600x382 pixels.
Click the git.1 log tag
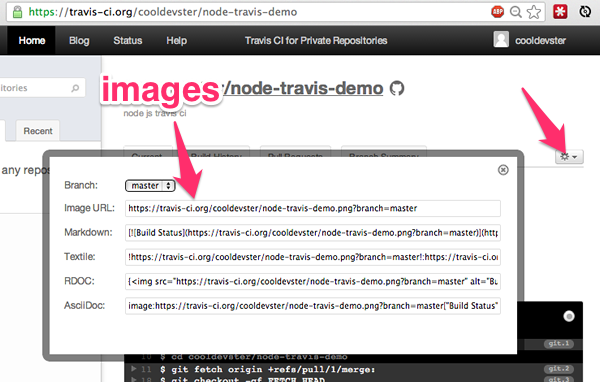coord(559,344)
